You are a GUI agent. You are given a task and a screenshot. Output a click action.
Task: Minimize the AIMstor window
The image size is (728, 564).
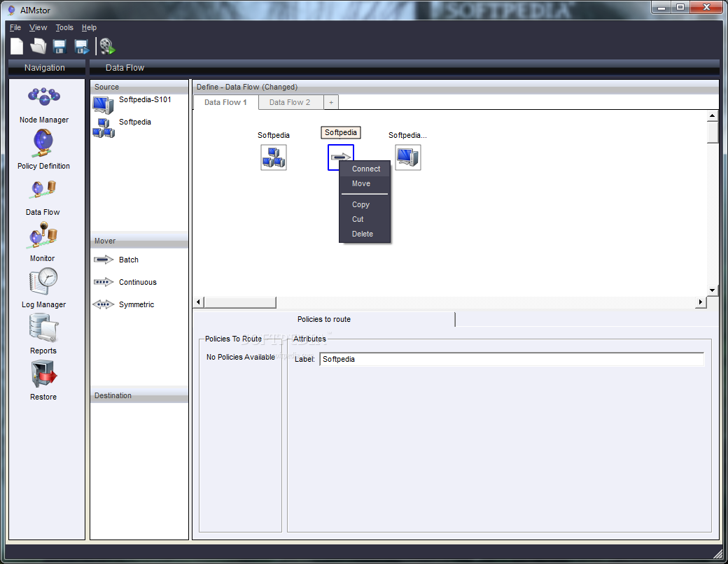(x=661, y=8)
